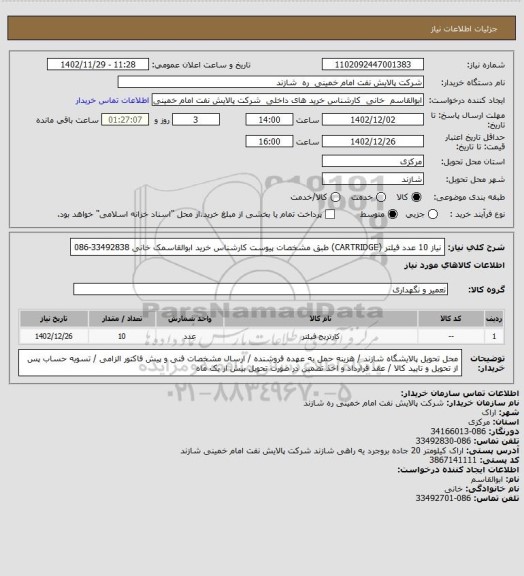Click the request creator field
Viewport: 524px width, 576px height.
coord(288,100)
